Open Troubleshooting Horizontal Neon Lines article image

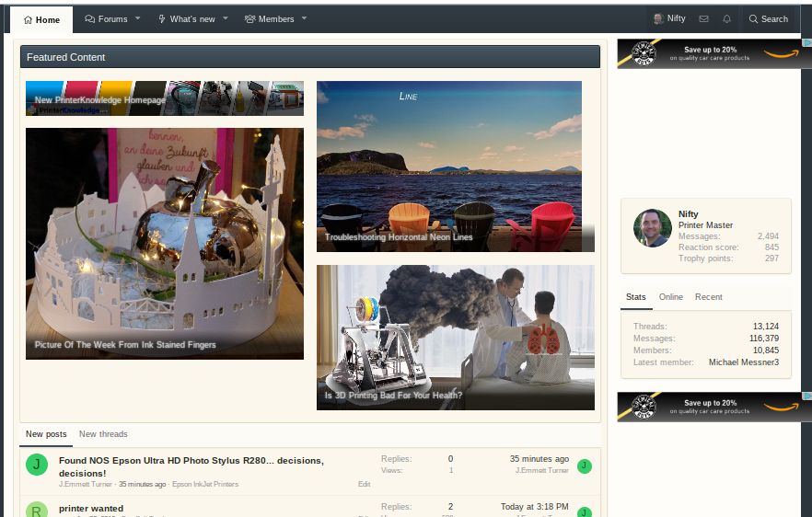(x=448, y=166)
